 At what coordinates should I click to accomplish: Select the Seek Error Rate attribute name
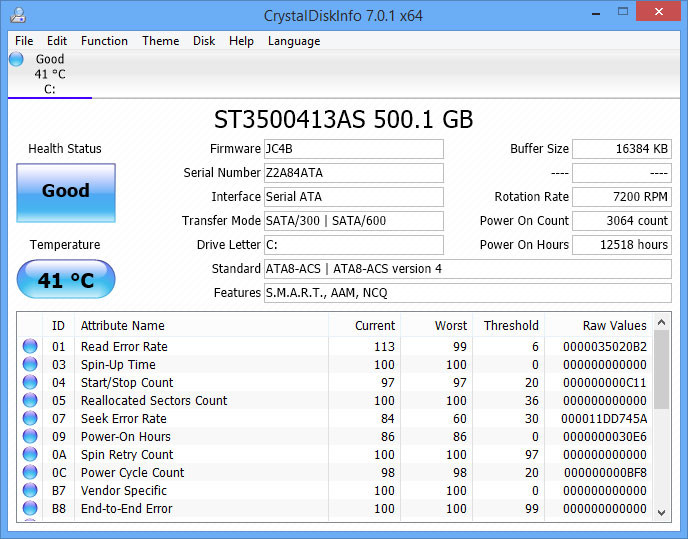tap(124, 418)
